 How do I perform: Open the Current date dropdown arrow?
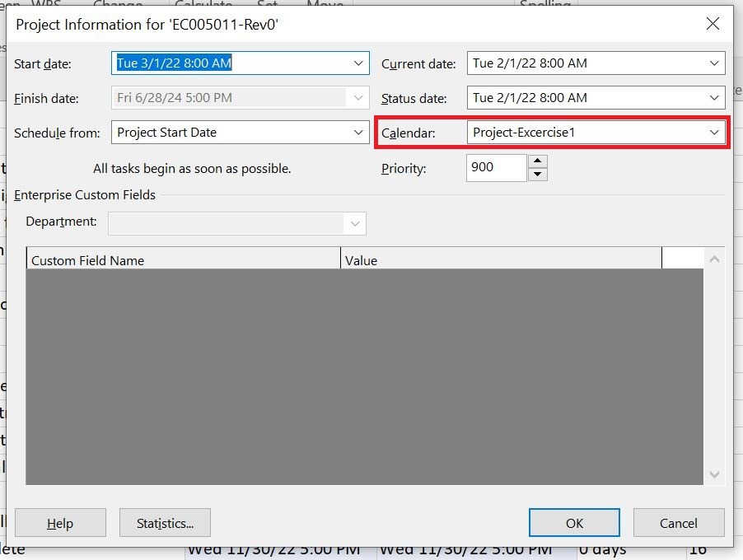click(x=714, y=63)
